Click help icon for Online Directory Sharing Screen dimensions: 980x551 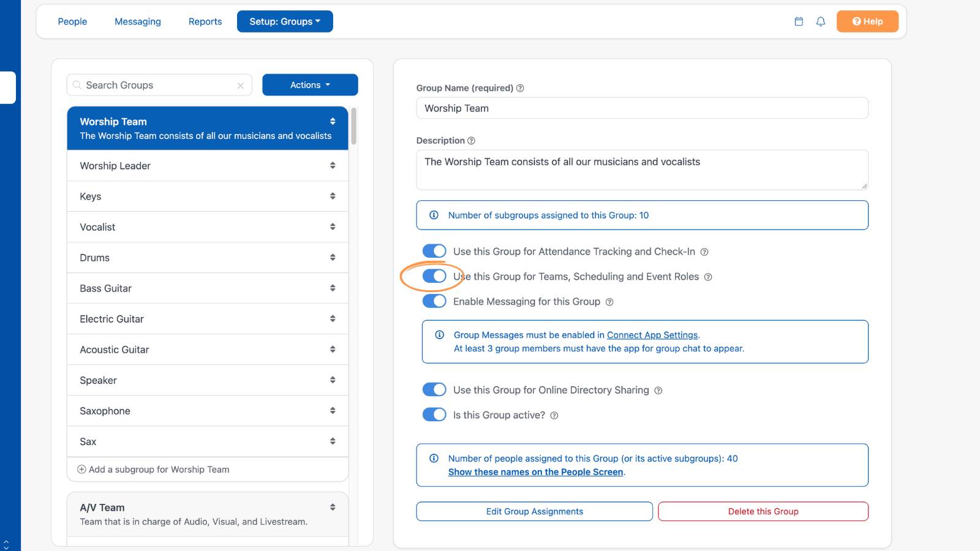[658, 391]
